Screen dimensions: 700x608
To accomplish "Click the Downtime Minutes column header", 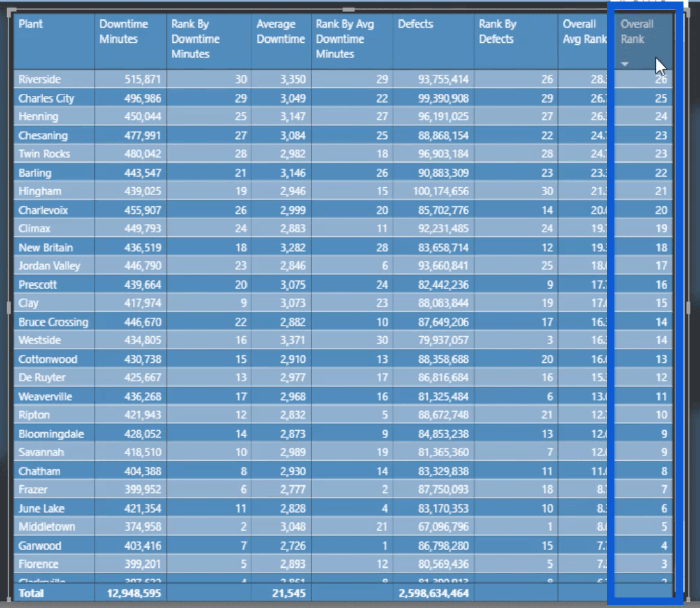I will [123, 31].
